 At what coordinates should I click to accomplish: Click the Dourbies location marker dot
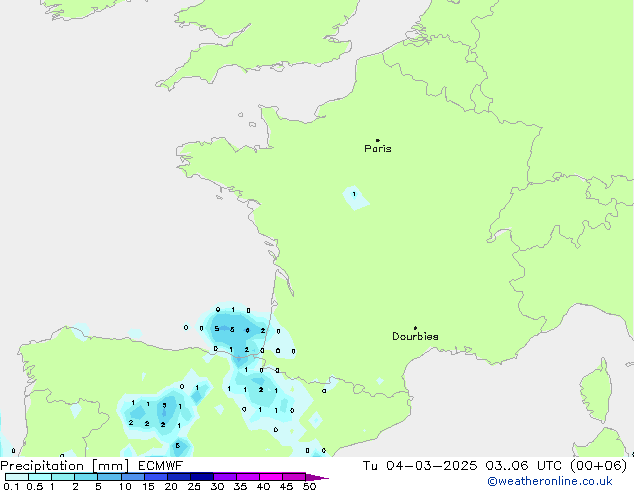coord(415,328)
